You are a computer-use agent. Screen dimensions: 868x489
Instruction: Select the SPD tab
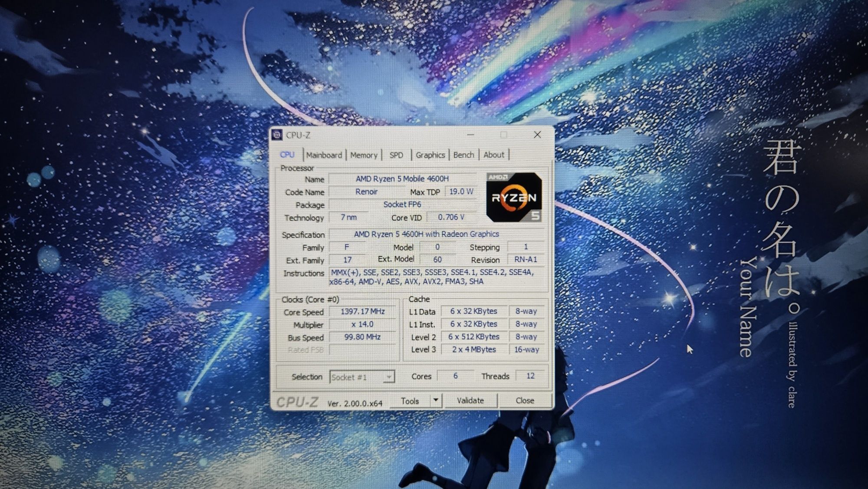tap(396, 155)
